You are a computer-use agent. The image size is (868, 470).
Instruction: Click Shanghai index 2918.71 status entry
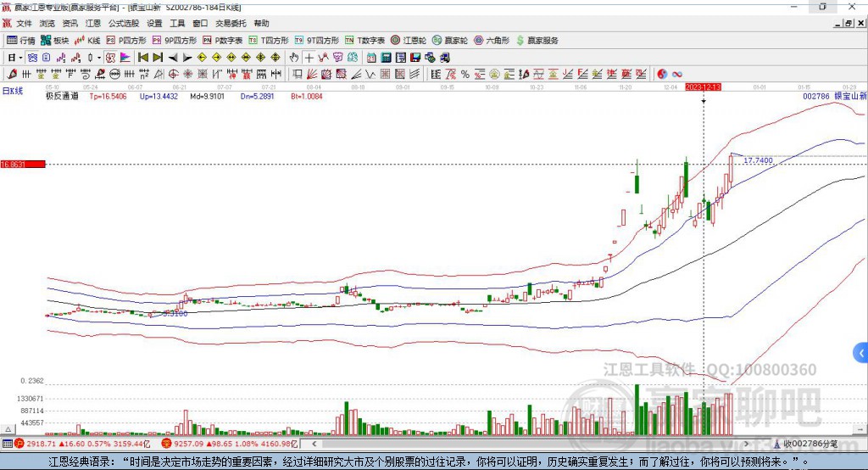pyautogui.click(x=82, y=444)
